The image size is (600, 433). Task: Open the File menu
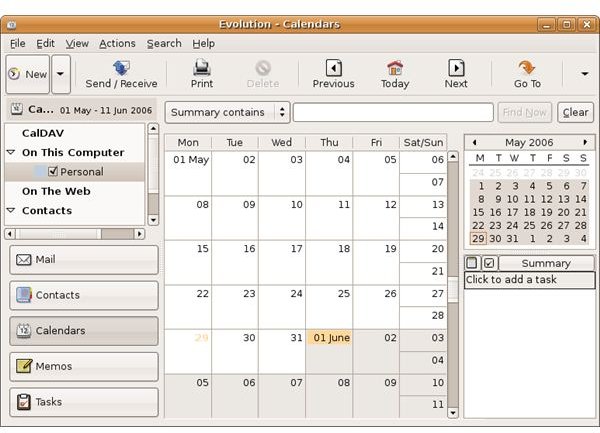tap(18, 44)
